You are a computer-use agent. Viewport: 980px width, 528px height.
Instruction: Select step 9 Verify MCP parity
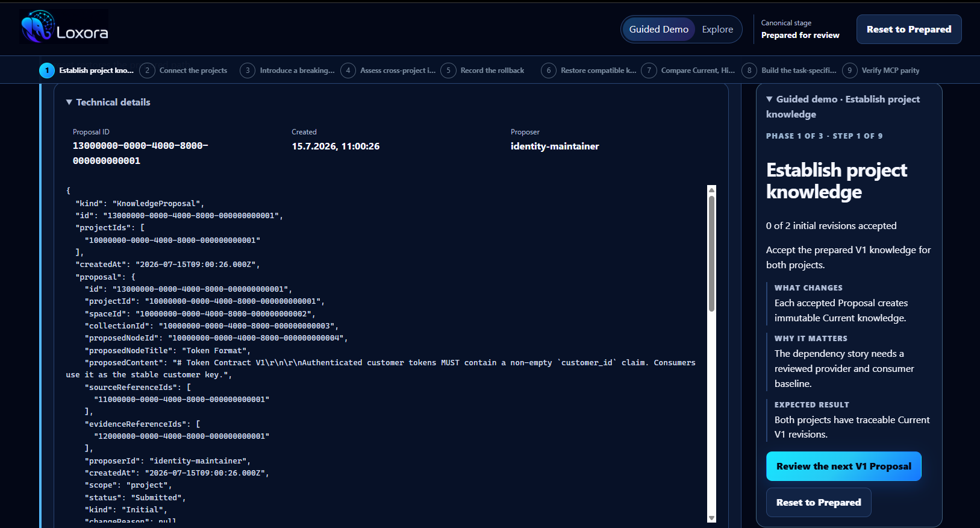pos(881,71)
